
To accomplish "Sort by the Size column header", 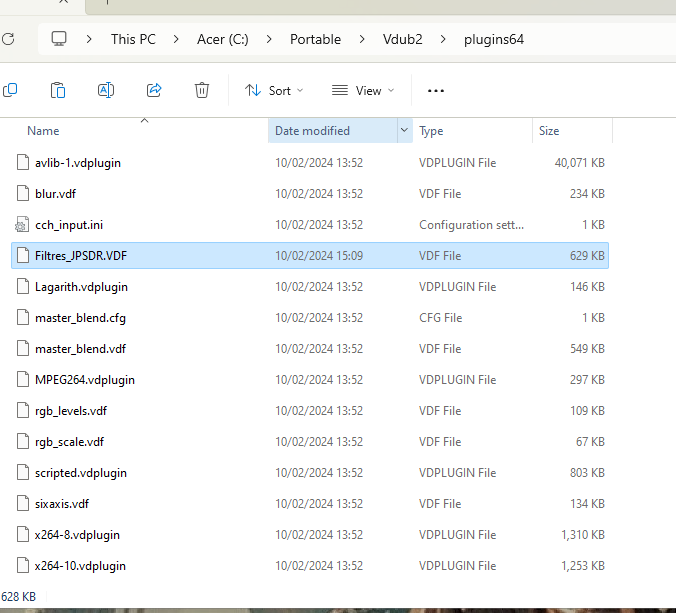I will click(x=548, y=131).
